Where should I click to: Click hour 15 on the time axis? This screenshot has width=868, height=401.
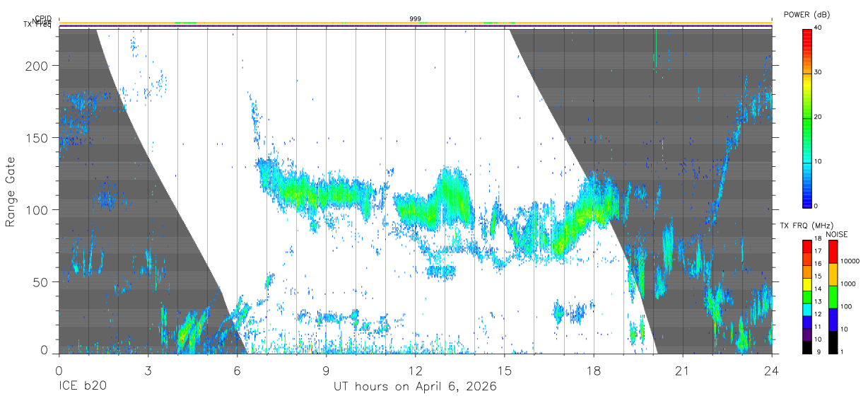(x=505, y=371)
